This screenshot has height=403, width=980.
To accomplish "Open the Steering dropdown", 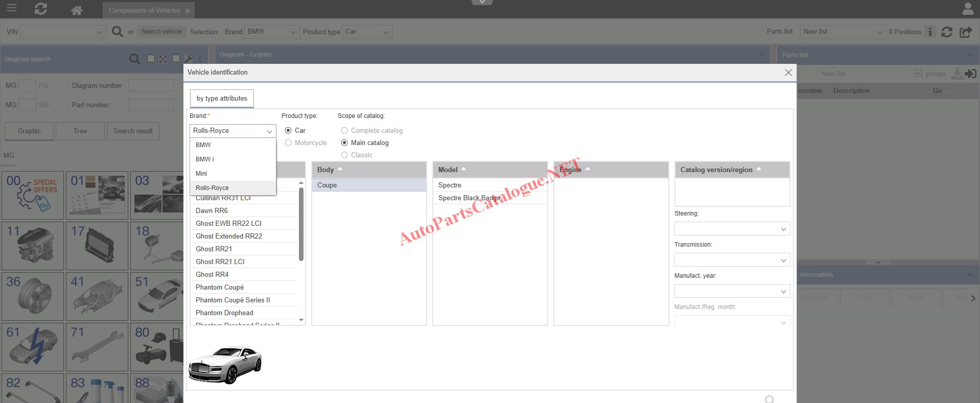I will [732, 229].
